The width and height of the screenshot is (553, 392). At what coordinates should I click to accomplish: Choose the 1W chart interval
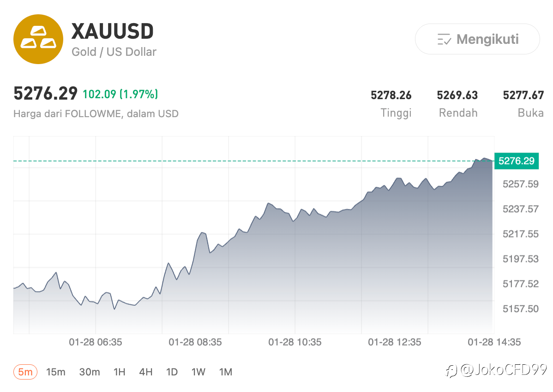tap(198, 372)
